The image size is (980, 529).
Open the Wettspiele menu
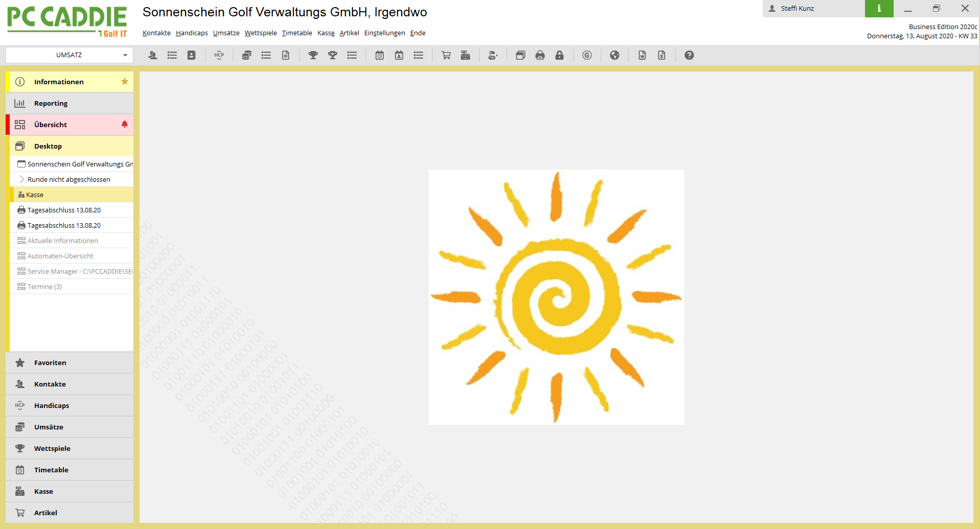(x=261, y=33)
